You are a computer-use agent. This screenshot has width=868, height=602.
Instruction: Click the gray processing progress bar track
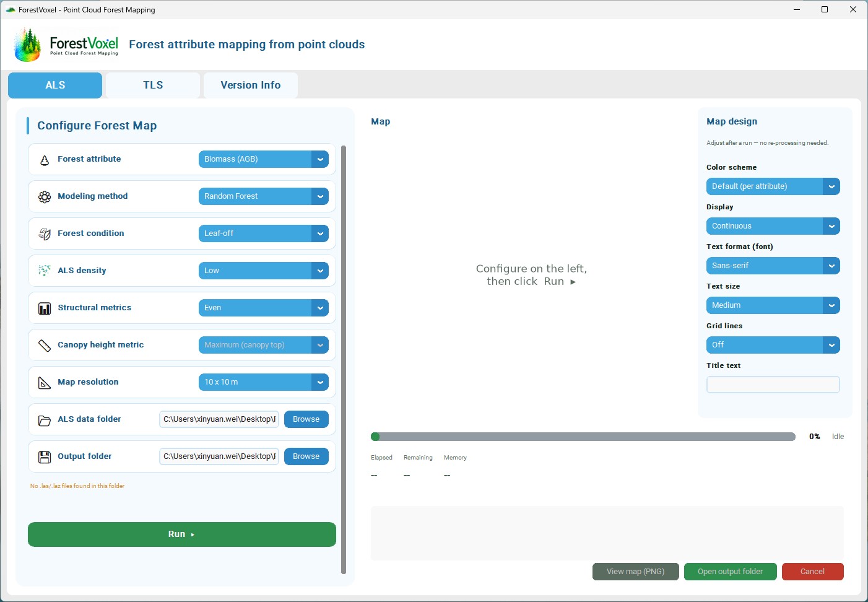click(583, 437)
